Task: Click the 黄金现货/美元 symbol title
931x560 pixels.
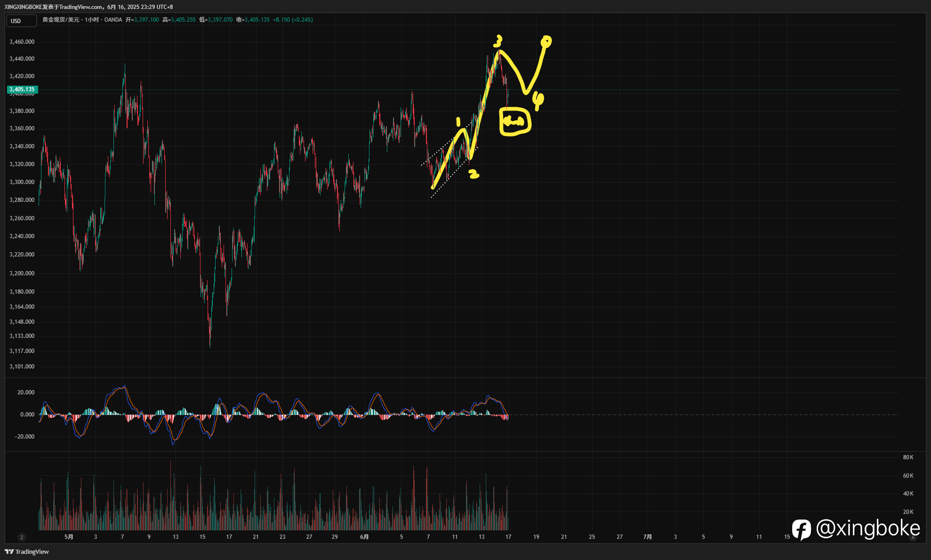Action: [61, 20]
